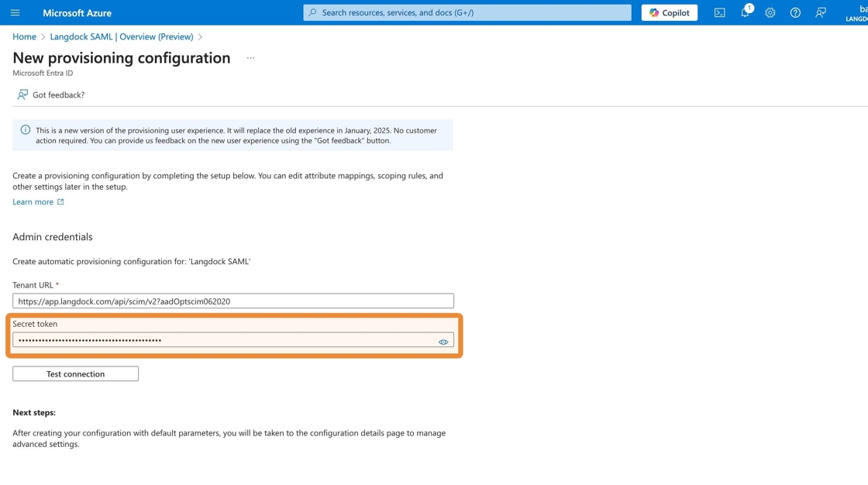Click the New provisioning configuration title
Screen dimensions: 868x485
click(x=121, y=58)
